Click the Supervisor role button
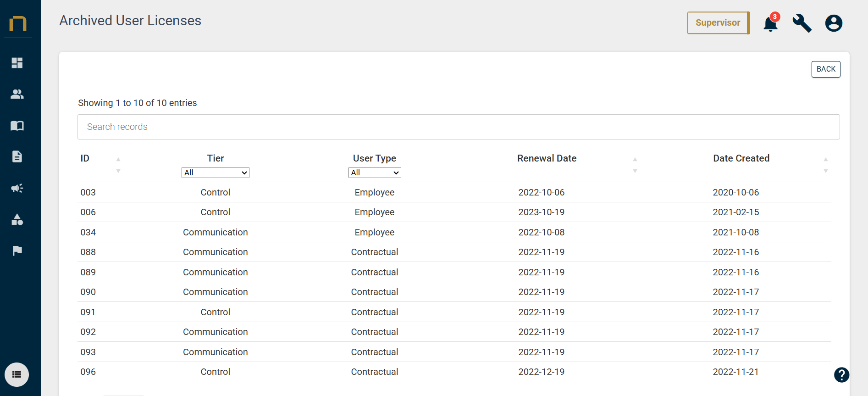The height and width of the screenshot is (396, 868). (x=718, y=22)
